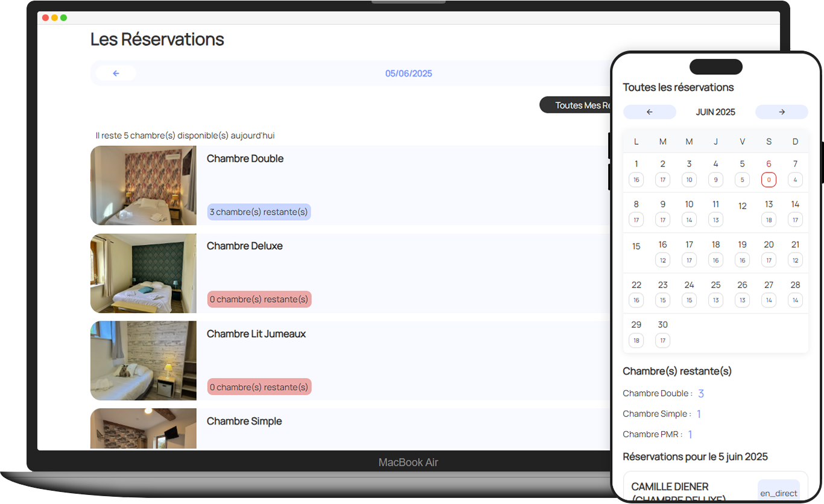Advance to July using the calendar right arrow
824x504 pixels.
click(781, 112)
